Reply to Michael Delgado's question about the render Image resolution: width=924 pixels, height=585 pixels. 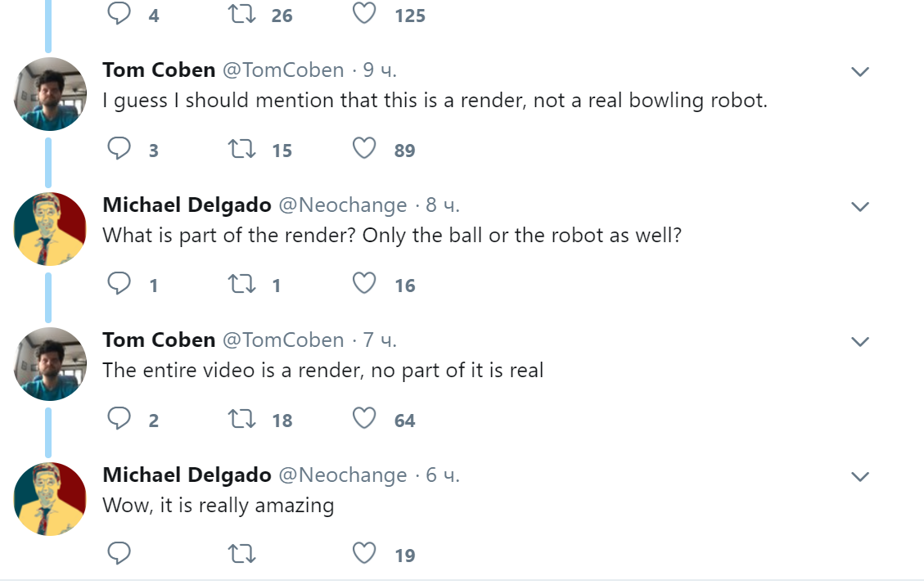[119, 284]
